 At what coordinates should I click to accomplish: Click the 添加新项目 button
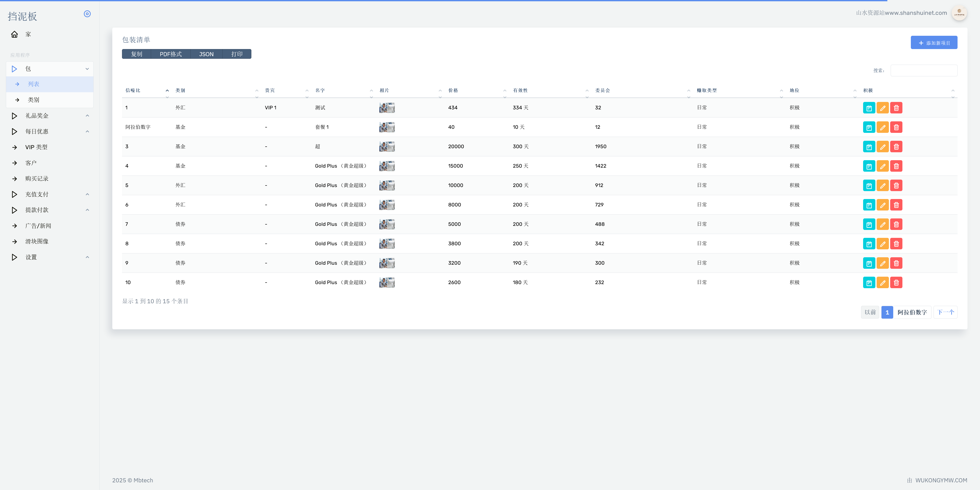pos(934,43)
